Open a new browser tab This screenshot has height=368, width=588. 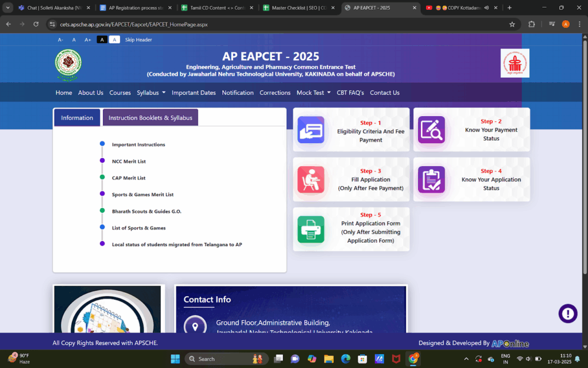coord(509,7)
